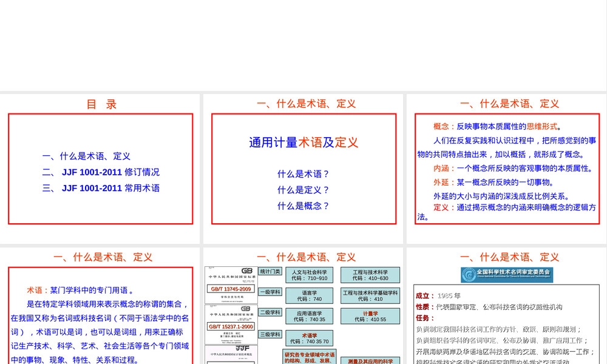Click '工程与技术科学基础学科 代码：410' box

click(370, 296)
